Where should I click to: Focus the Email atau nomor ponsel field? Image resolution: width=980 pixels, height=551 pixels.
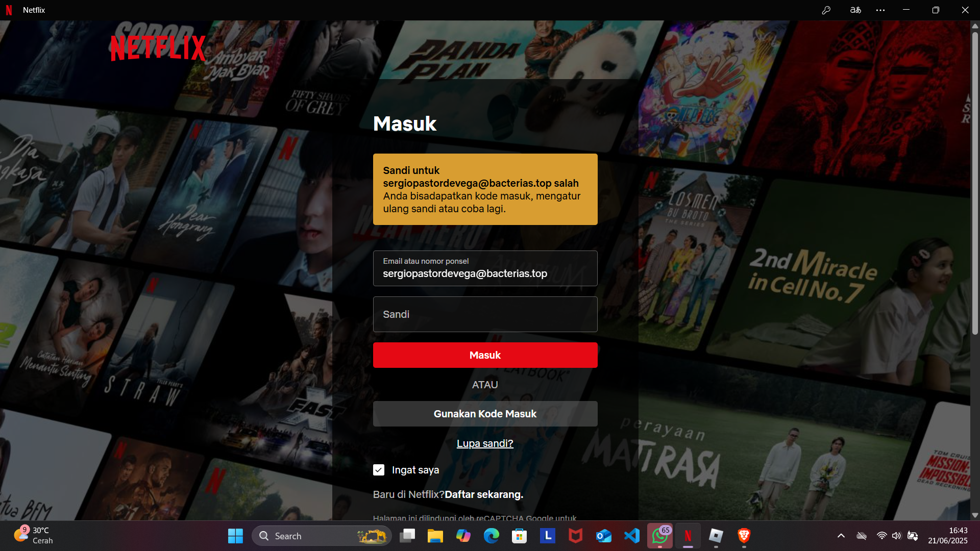485,268
